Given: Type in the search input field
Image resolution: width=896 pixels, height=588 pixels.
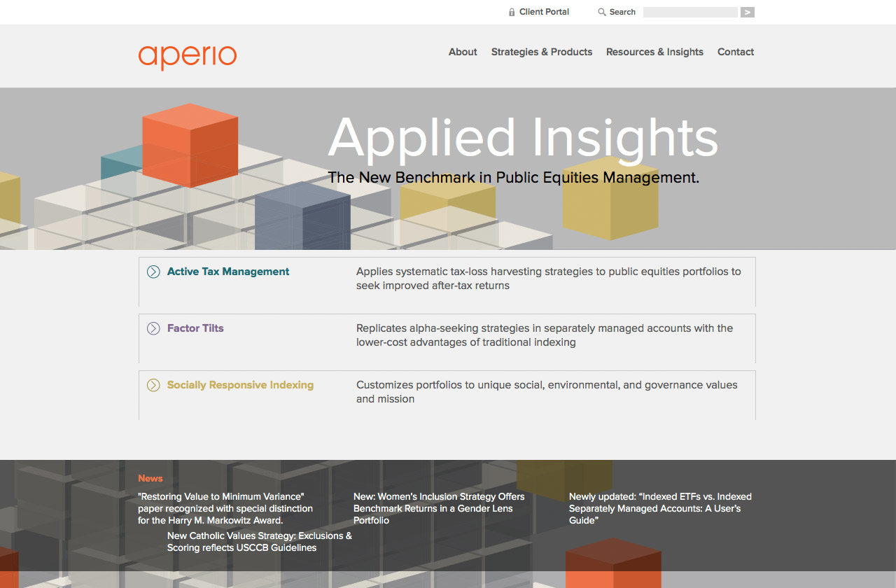Looking at the screenshot, I should coord(689,12).
